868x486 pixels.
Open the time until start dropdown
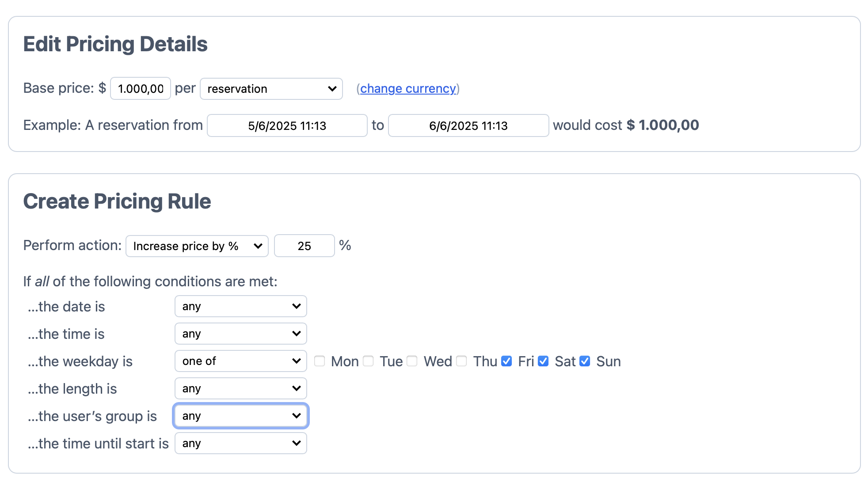(x=240, y=443)
